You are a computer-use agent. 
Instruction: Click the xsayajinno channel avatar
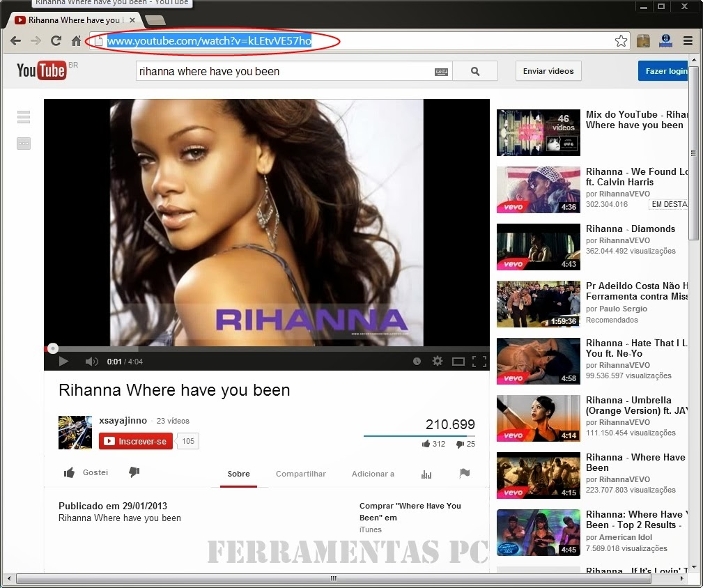75,433
